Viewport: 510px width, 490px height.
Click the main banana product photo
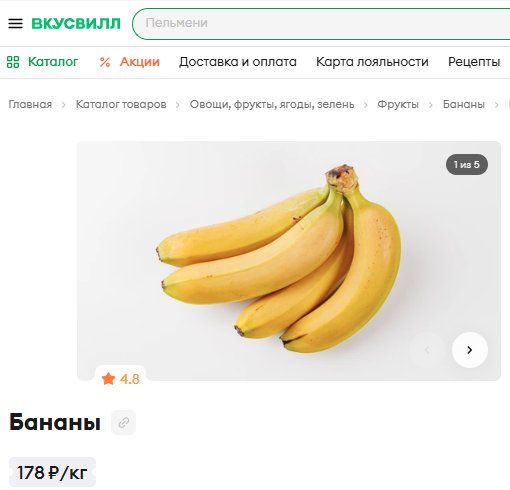pyautogui.click(x=289, y=261)
